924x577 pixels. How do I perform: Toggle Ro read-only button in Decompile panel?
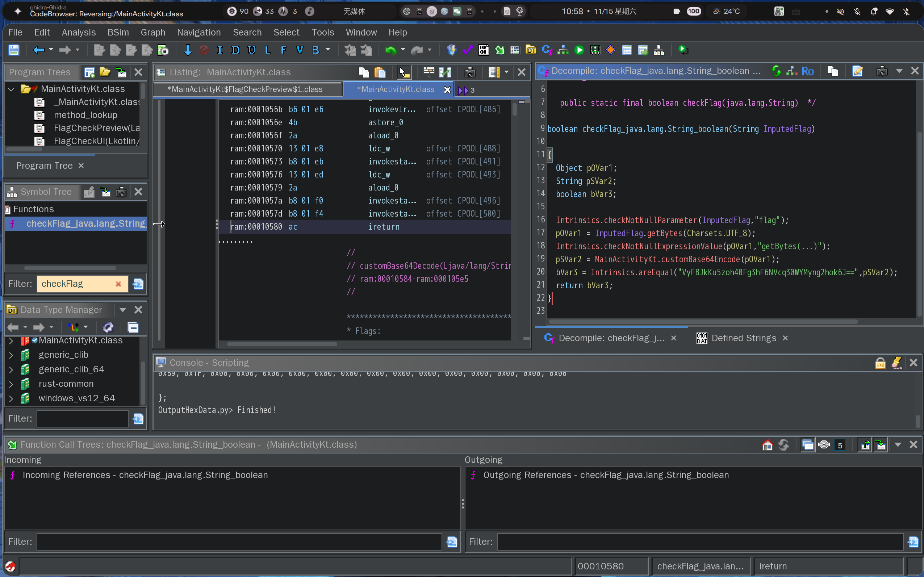807,71
